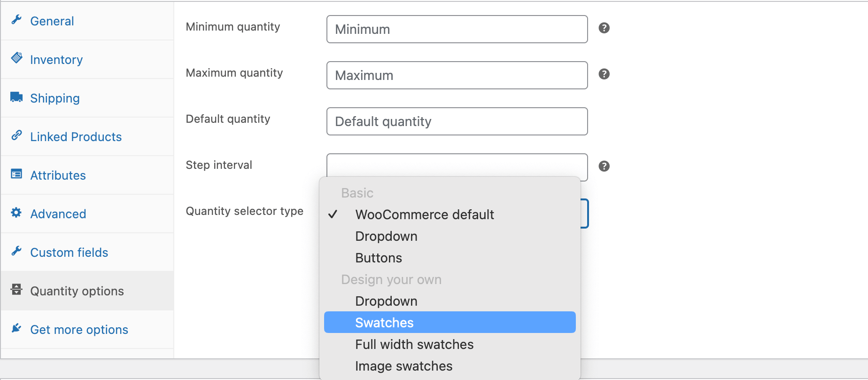The height and width of the screenshot is (380, 868).
Task: Click the Advanced gear icon
Action: pos(16,213)
